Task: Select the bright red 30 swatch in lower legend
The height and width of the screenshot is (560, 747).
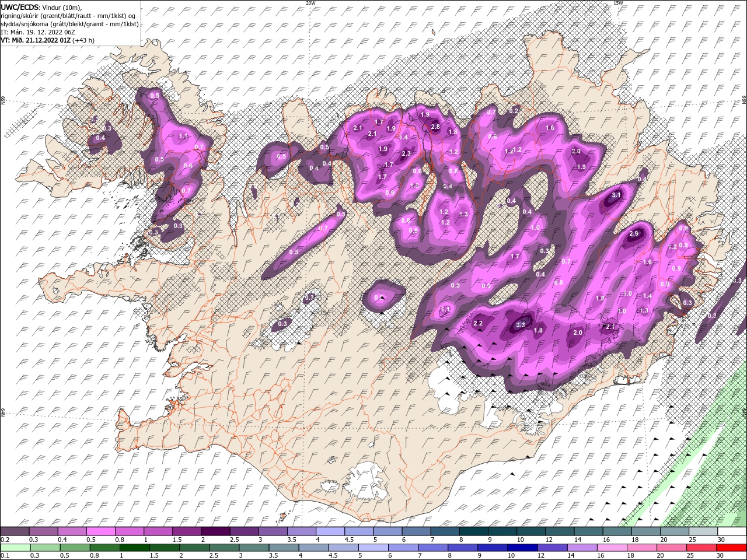Action: 732,548
